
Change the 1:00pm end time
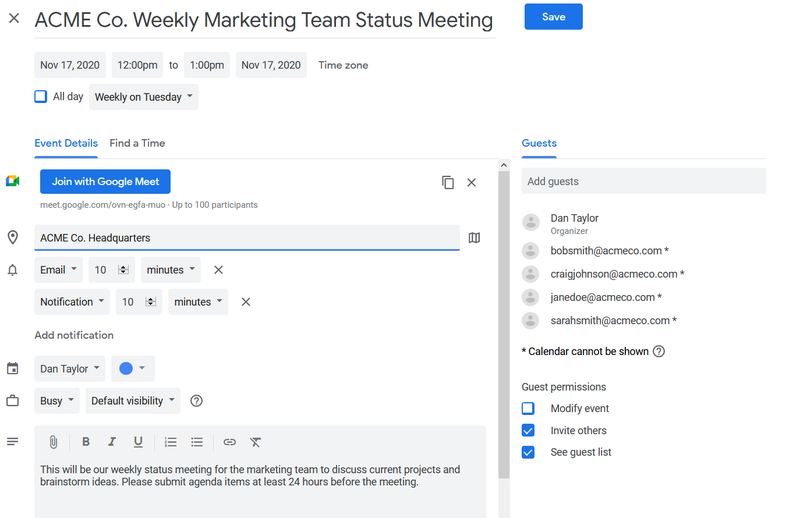tap(207, 65)
